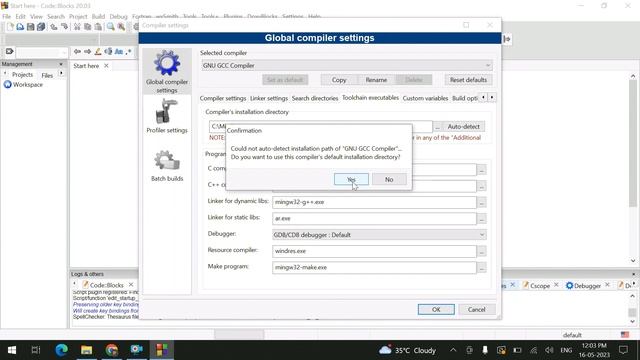The image size is (640, 360).
Task: Click Linker for static libs field
Action: pyautogui.click(x=374, y=218)
